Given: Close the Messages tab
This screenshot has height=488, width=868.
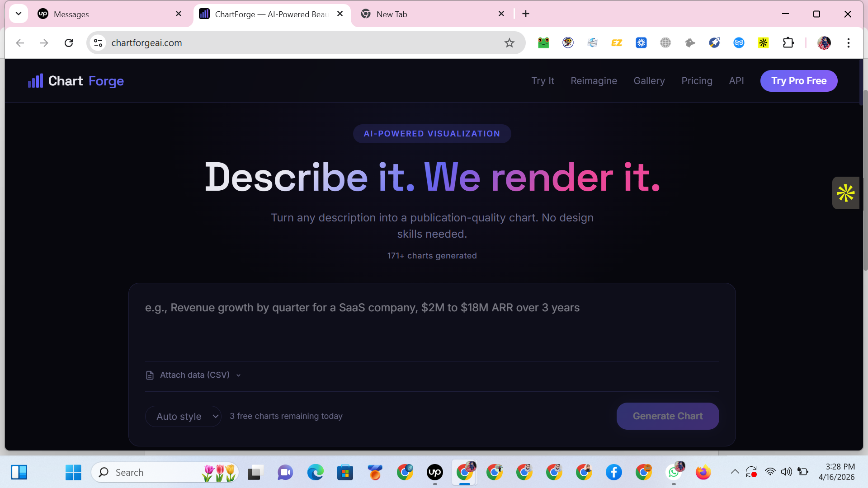Looking at the screenshot, I should click(179, 14).
